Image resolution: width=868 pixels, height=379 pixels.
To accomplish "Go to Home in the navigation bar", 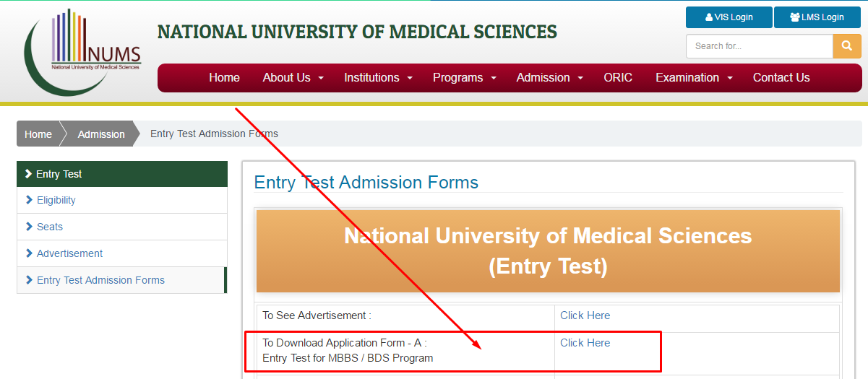I will pos(224,78).
